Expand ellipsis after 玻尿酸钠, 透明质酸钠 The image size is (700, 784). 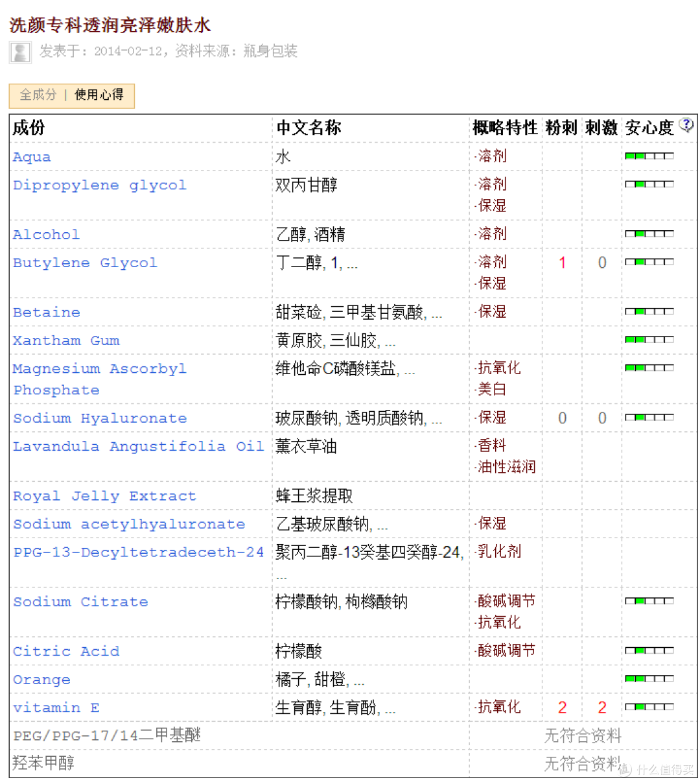pos(437,422)
